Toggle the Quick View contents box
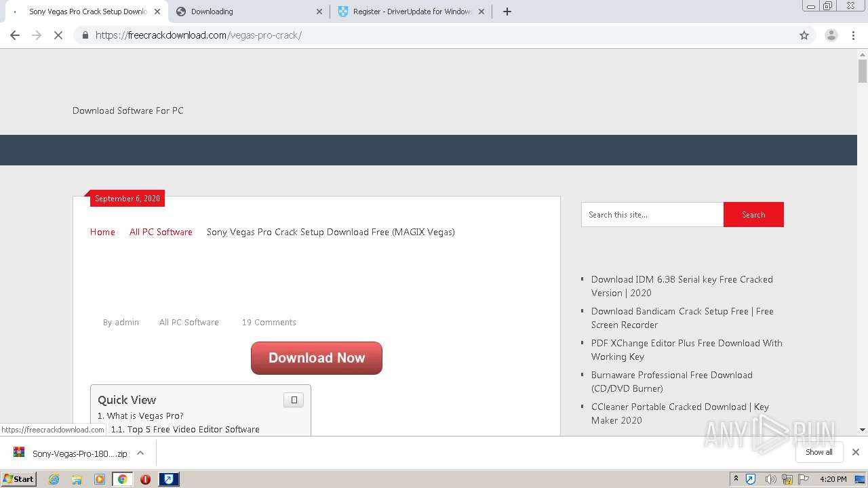The image size is (868, 488). [x=294, y=400]
